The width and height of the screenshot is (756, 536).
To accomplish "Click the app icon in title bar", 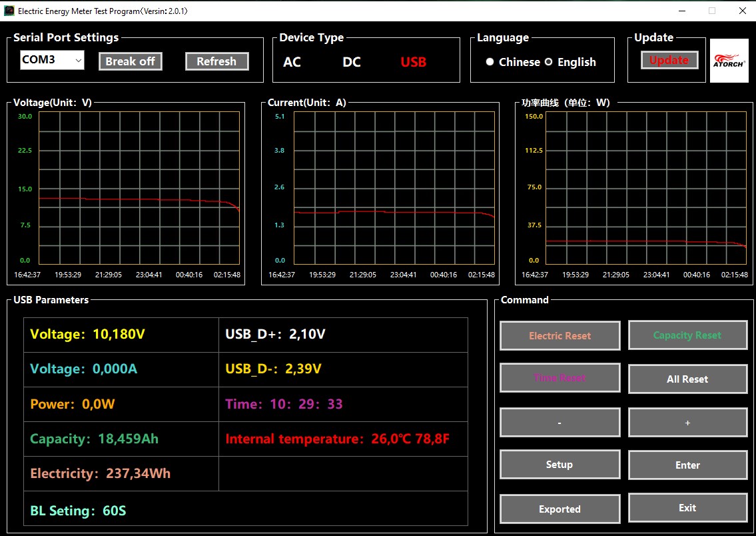I will (x=9, y=11).
